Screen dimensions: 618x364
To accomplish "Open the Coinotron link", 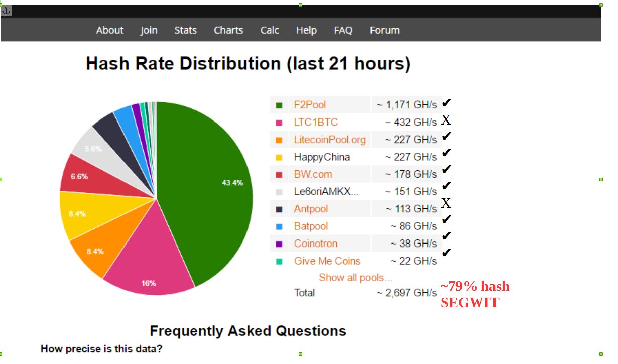I will click(x=316, y=244).
